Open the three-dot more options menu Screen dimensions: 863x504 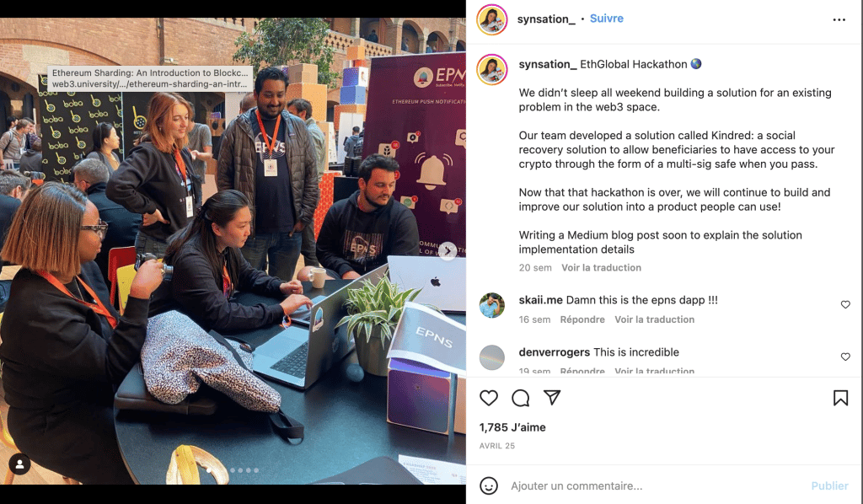839,19
